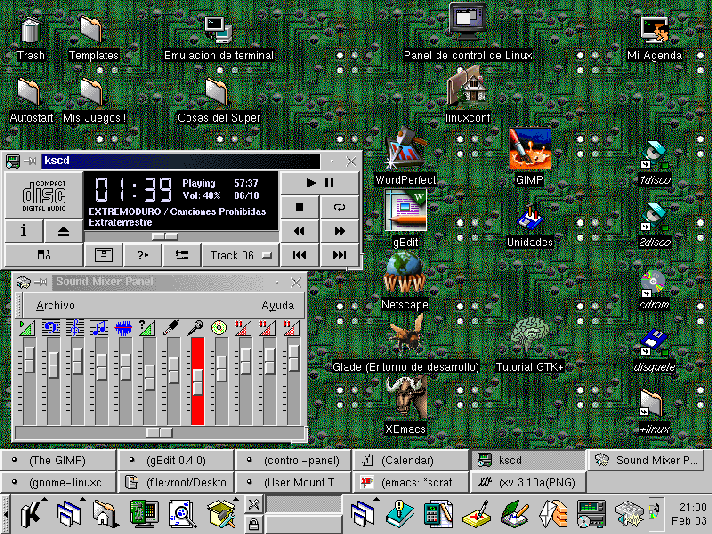Toggle loop mode in kscd
Screen dimensions: 712x534
tap(339, 206)
